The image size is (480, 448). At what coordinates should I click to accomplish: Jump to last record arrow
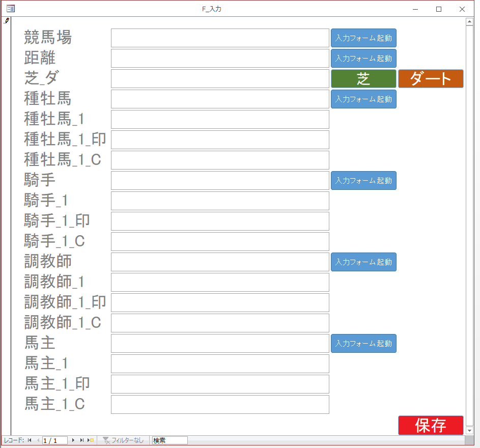pos(82,440)
